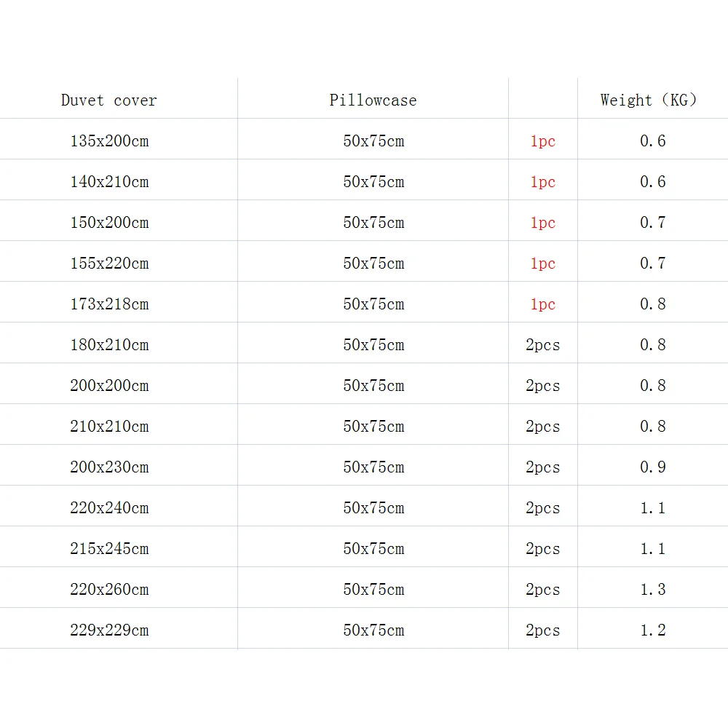Click the 210x210cm duvet cover cell

point(109,427)
